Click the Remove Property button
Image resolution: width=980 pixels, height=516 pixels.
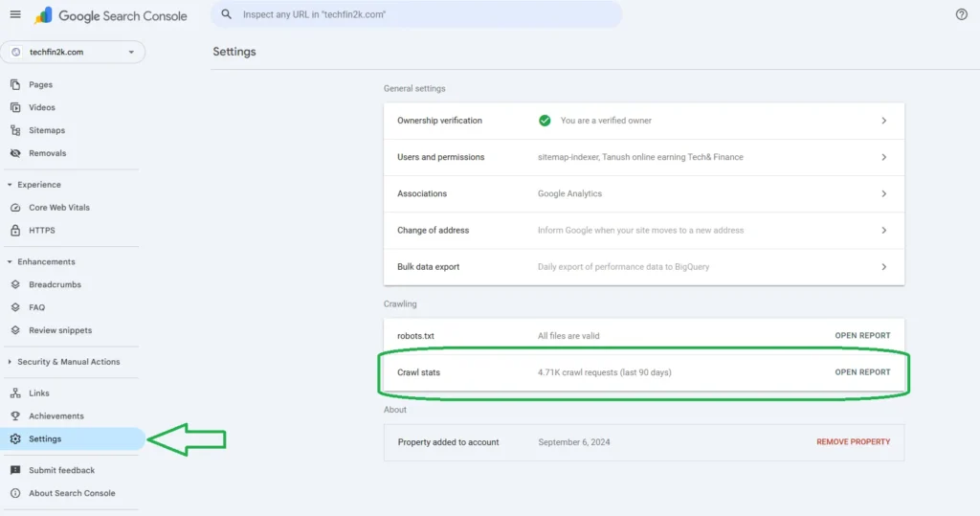point(853,442)
